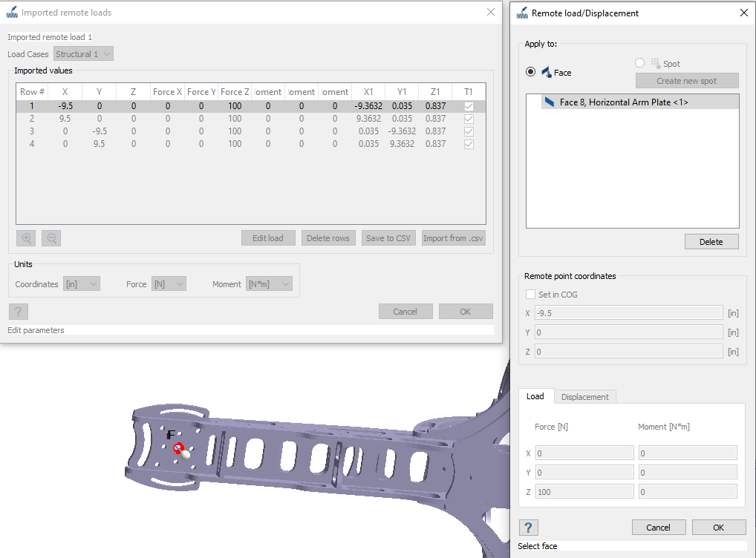Viewport: 756px width, 558px height.
Task: Select the Spot radio button
Action: (639, 64)
